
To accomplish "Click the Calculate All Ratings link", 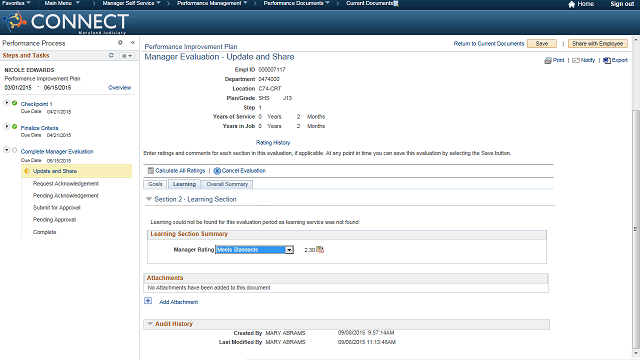I will [x=180, y=171].
